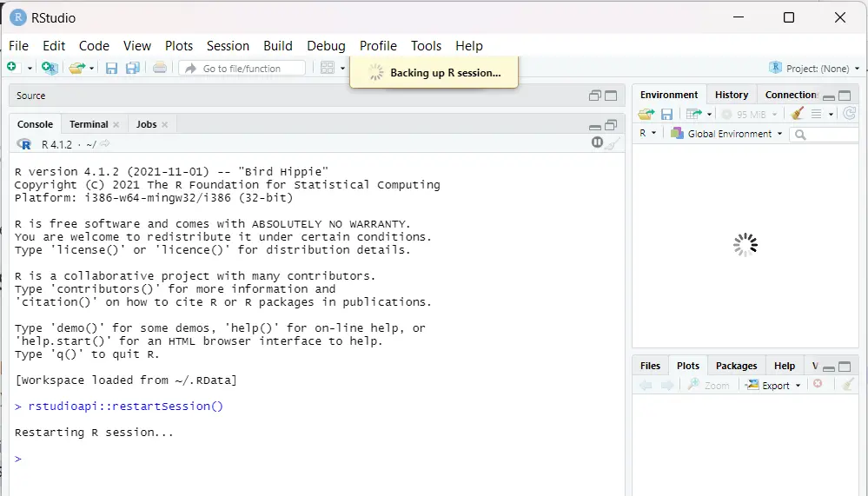Click the Create a Project icon

50,68
